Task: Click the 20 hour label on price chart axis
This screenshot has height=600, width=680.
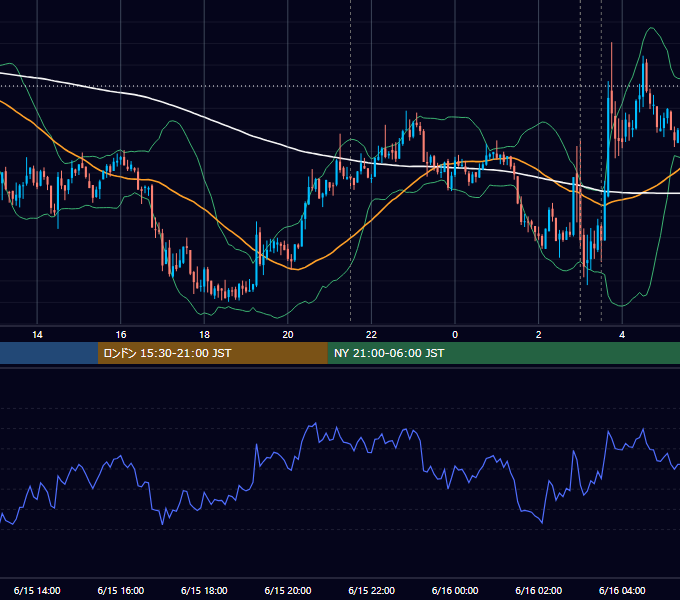Action: 288,335
